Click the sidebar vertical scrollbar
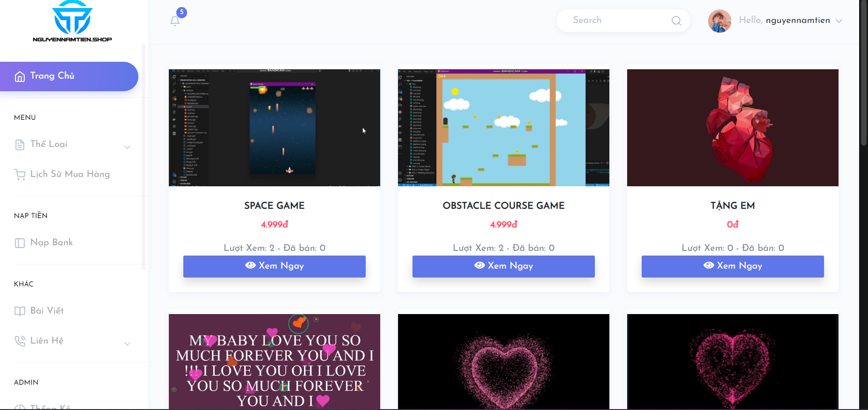 point(144,157)
